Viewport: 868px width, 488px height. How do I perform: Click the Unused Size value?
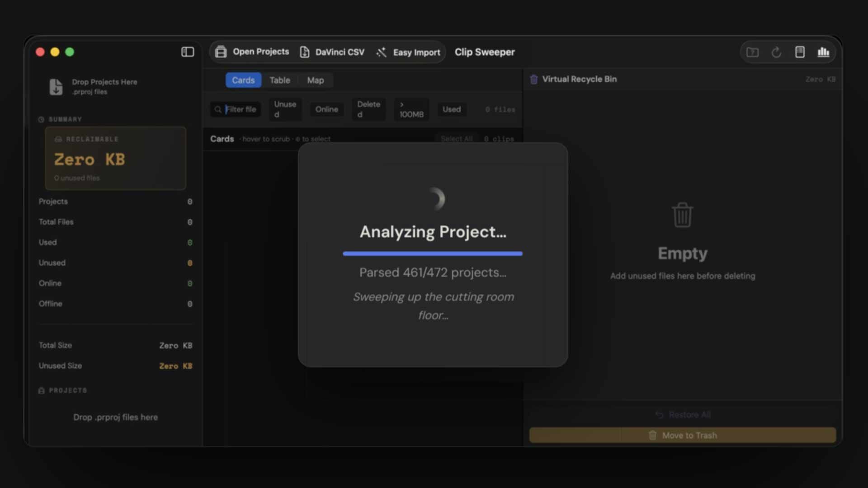click(x=175, y=366)
